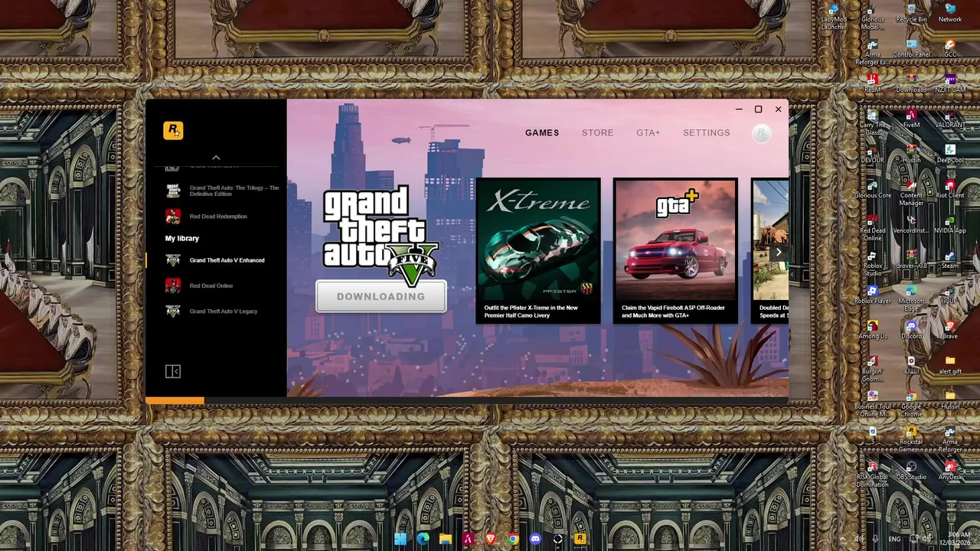Open Red Dead Redemption in sidebar list
The width and height of the screenshot is (980, 551).
click(216, 217)
